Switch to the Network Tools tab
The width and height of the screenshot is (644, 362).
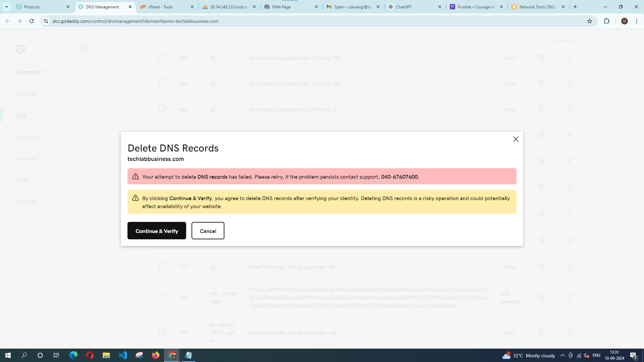538,7
